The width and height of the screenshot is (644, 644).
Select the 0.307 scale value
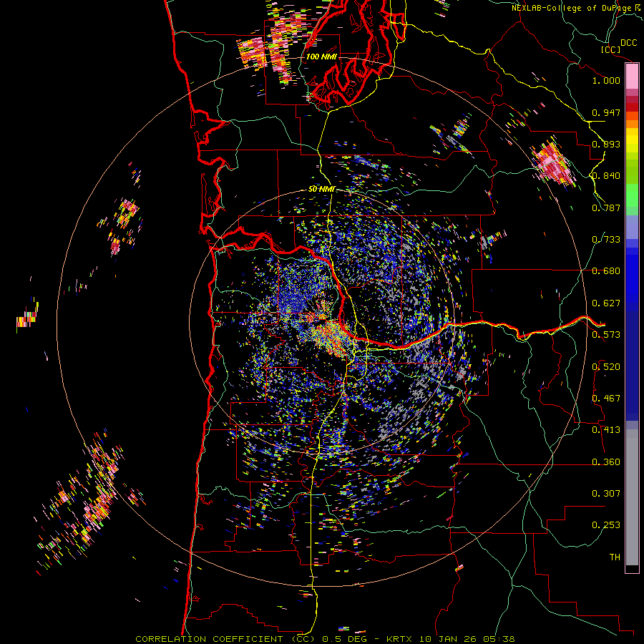(x=606, y=494)
